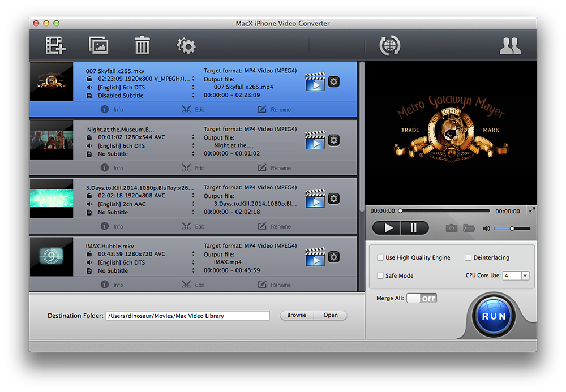
Task: Click the Add Video toolbar icon
Action: pos(55,45)
